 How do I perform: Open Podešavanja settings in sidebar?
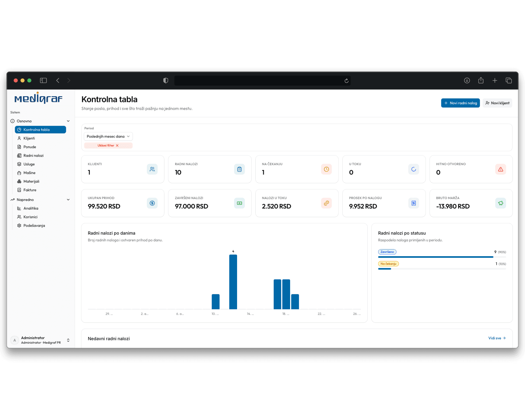coord(40,226)
